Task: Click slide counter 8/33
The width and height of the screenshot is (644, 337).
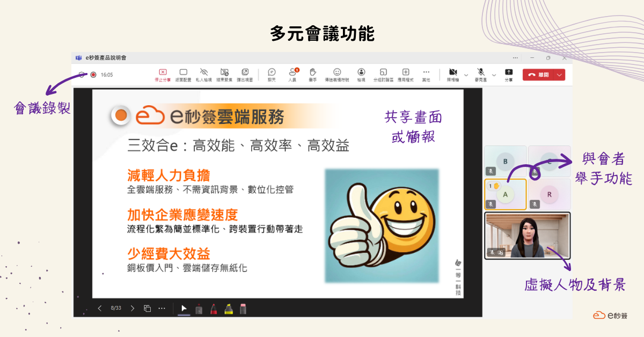Action: point(116,308)
